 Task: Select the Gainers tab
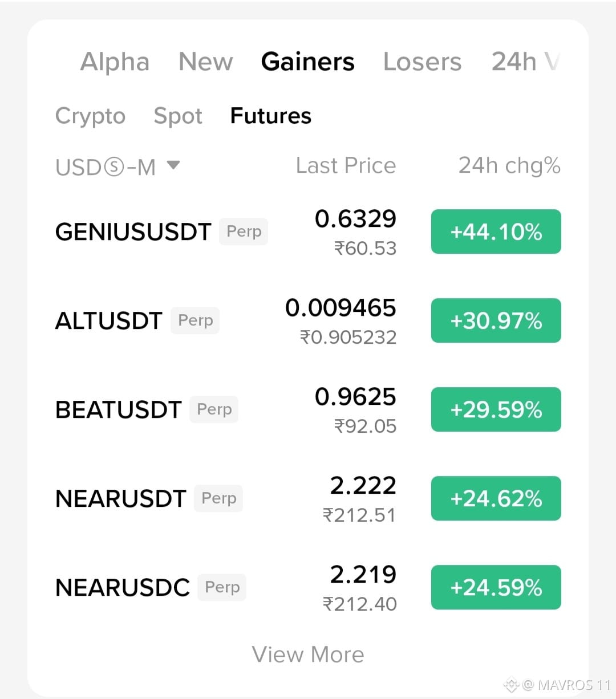(x=308, y=62)
